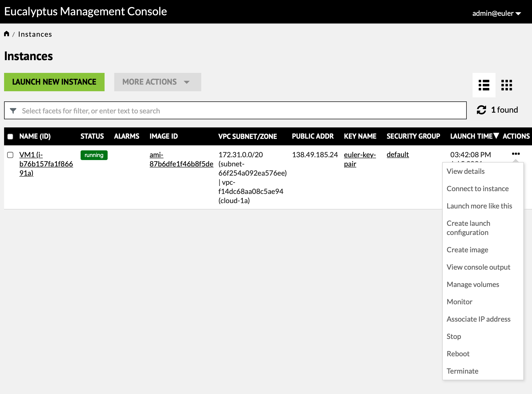The height and width of the screenshot is (394, 532).
Task: Sort by the Public Addr column header
Action: (x=313, y=136)
